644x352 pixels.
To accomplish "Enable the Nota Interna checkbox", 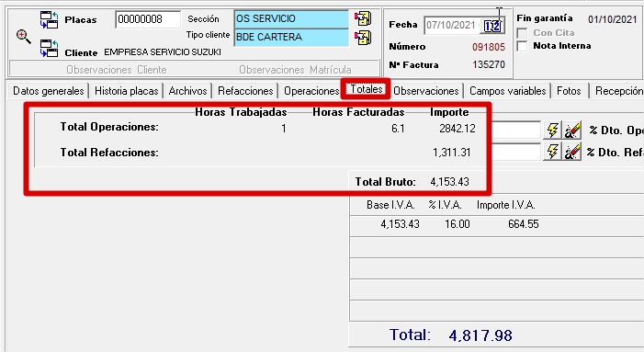I will [x=522, y=46].
